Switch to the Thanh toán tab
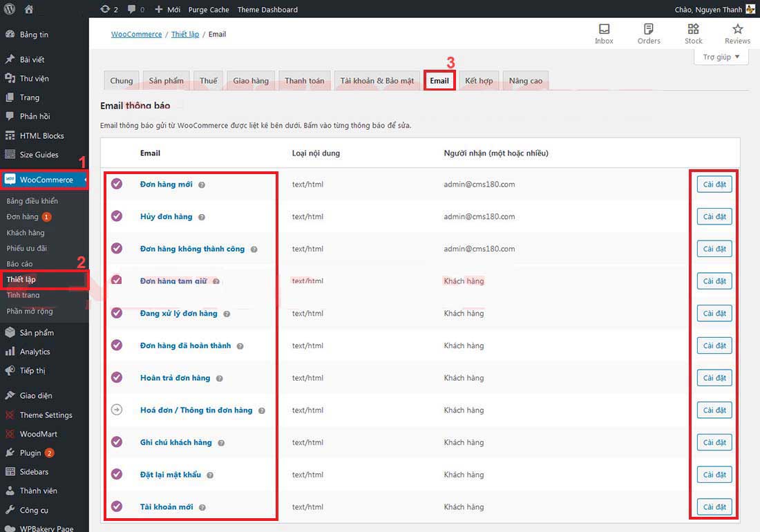760x532 pixels. (x=305, y=80)
